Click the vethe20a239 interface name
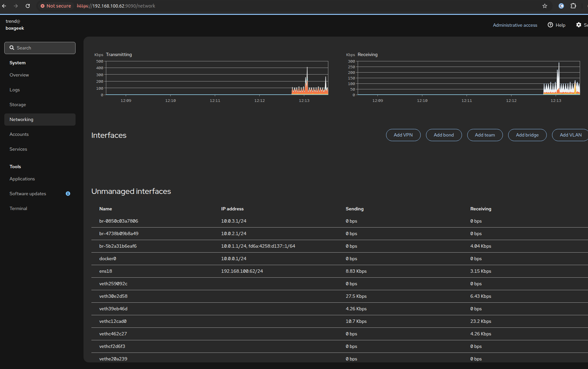The width and height of the screenshot is (588, 369). pos(113,359)
